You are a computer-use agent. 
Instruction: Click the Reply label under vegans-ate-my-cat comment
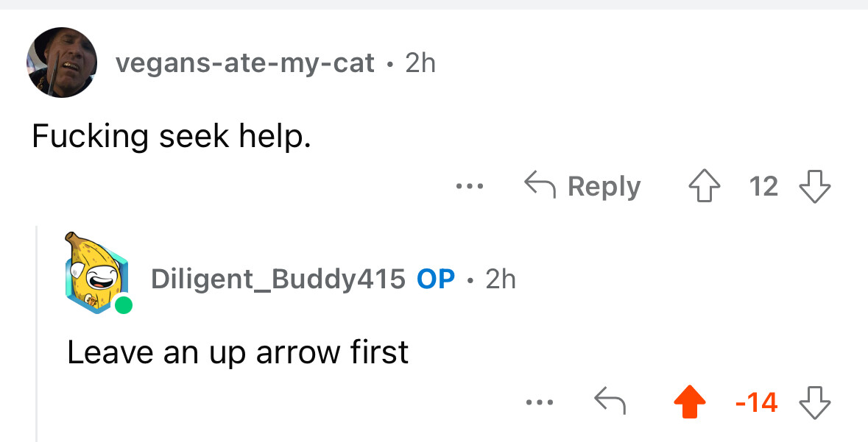604,186
